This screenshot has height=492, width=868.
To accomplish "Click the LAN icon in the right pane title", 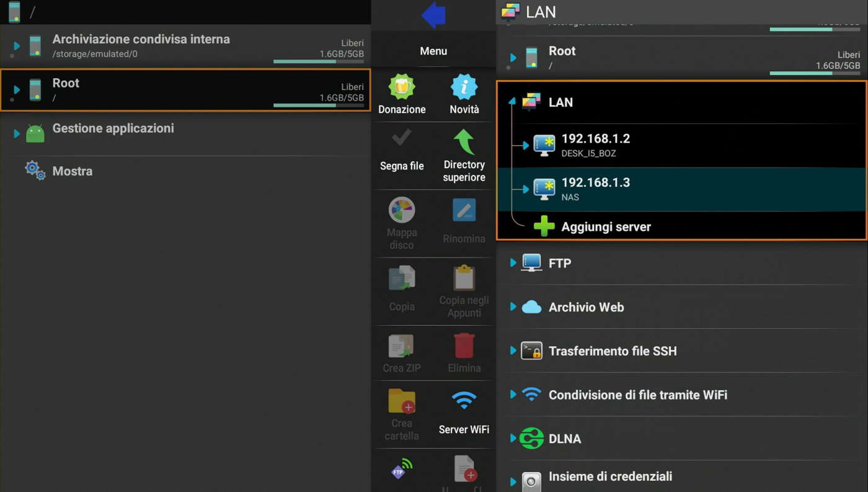I will (510, 12).
